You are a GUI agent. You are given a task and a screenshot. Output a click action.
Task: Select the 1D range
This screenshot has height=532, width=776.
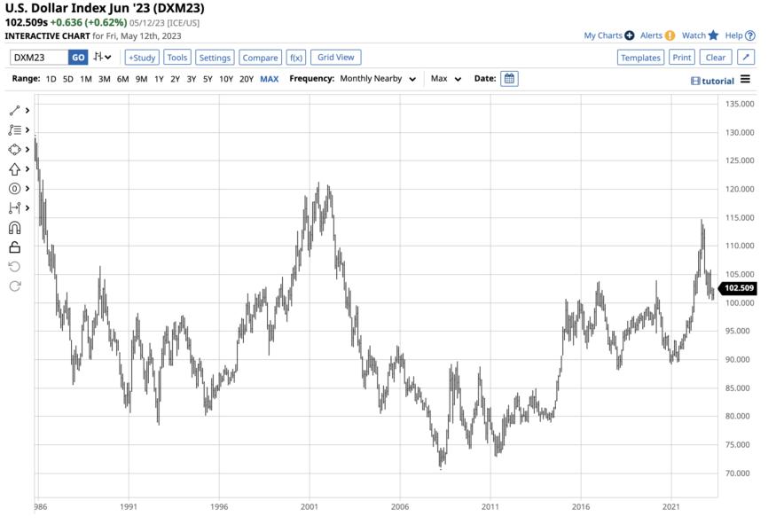click(x=51, y=79)
